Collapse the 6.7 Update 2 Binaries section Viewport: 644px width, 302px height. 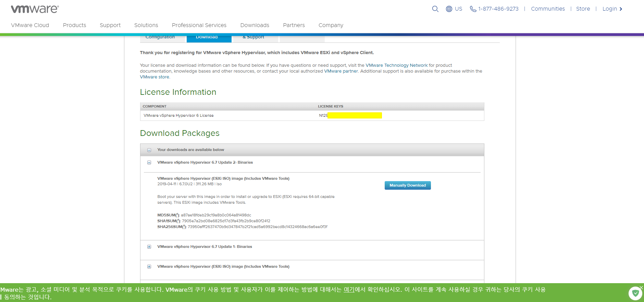click(x=149, y=163)
